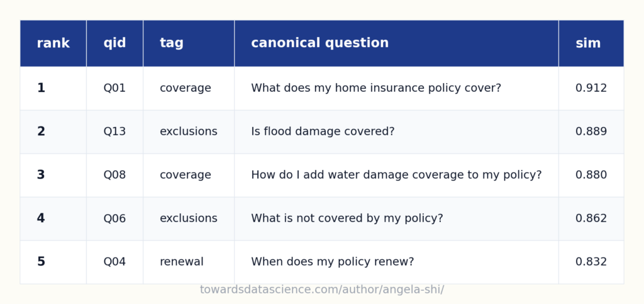Open the towardsdatascience.com author link
This screenshot has height=304, width=644.
(321, 290)
